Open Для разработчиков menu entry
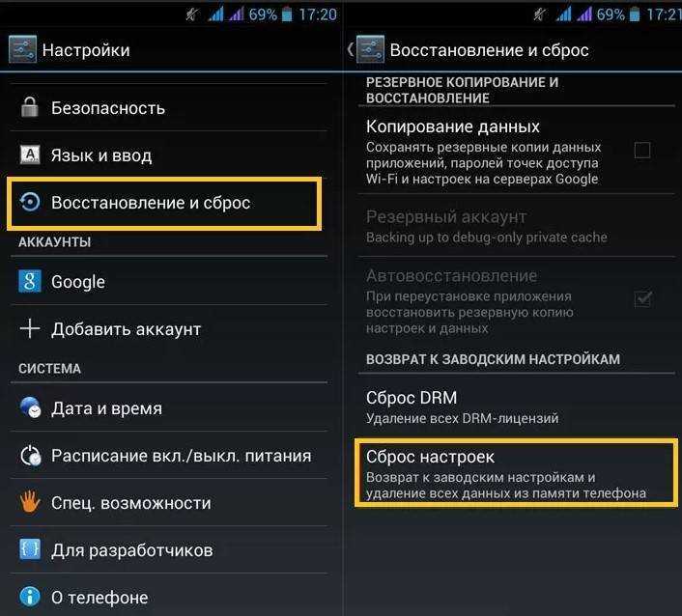 (x=169, y=549)
